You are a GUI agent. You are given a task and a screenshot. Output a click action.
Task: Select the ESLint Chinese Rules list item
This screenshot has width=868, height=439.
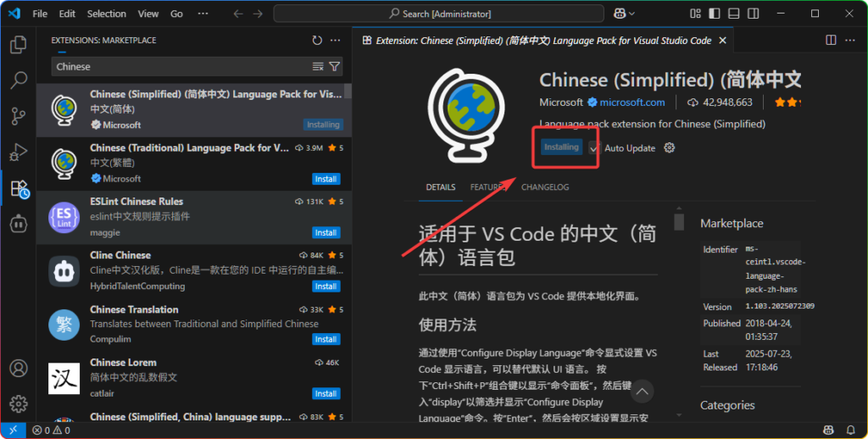click(x=194, y=218)
